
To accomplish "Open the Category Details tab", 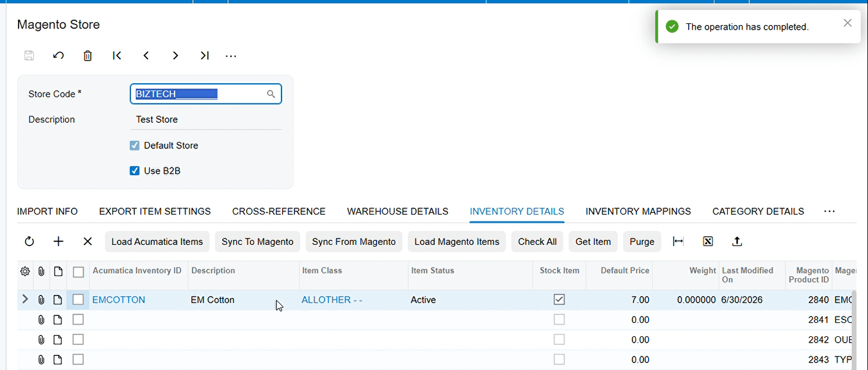I will point(758,212).
